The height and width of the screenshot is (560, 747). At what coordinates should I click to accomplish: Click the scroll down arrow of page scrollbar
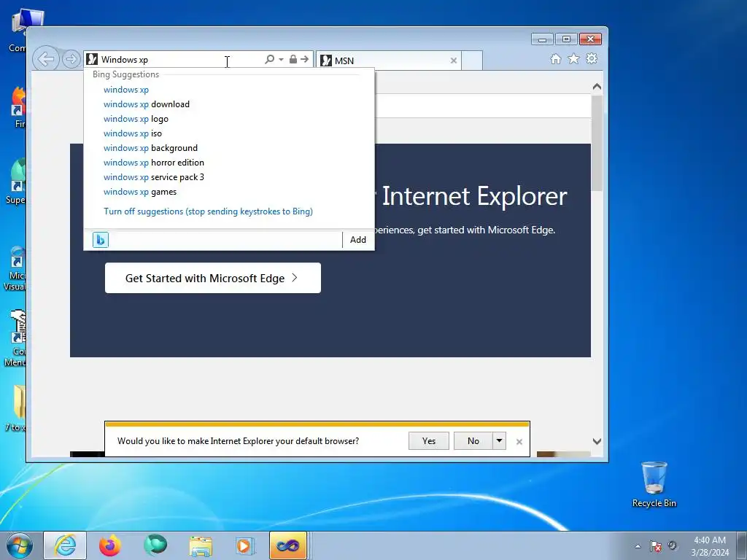coord(597,441)
